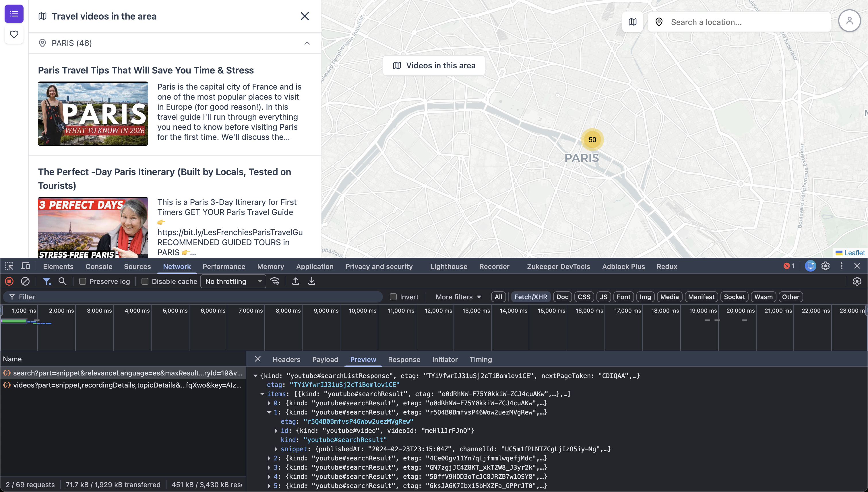The image size is (868, 492).
Task: Collapse the PARIS (46) section
Action: tap(307, 43)
